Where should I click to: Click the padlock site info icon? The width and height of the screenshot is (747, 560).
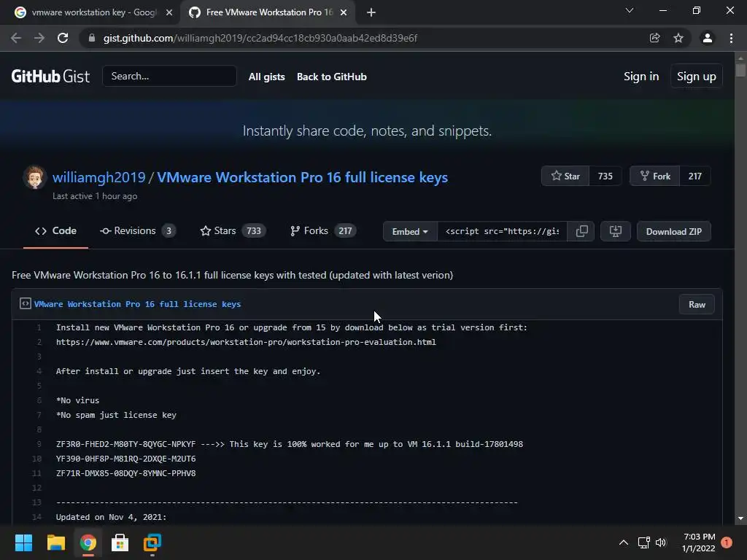coord(92,38)
